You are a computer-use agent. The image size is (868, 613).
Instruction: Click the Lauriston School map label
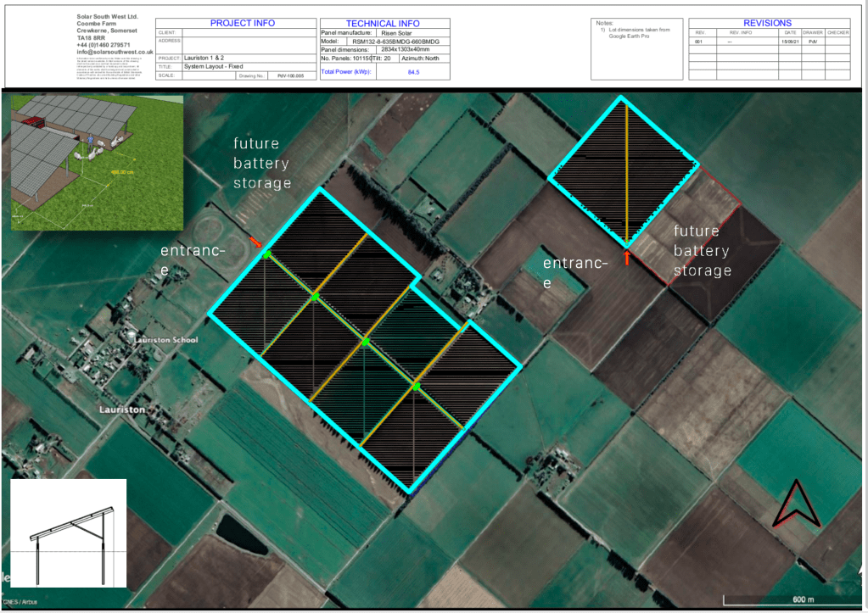click(165, 341)
